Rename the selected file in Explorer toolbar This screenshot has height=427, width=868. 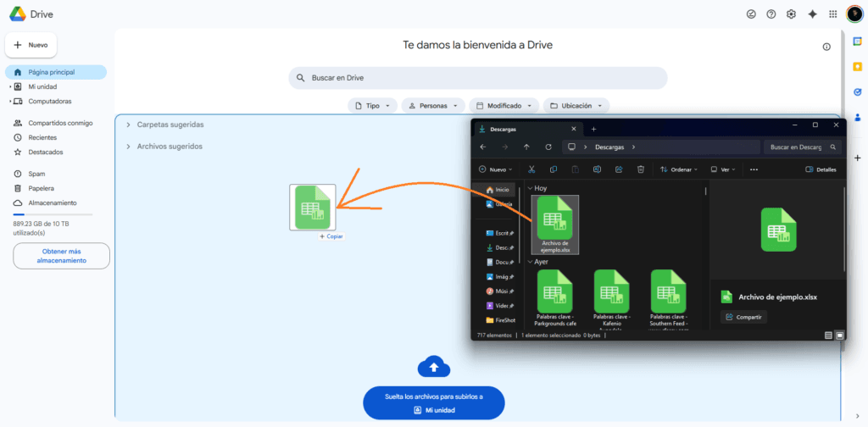pos(598,169)
